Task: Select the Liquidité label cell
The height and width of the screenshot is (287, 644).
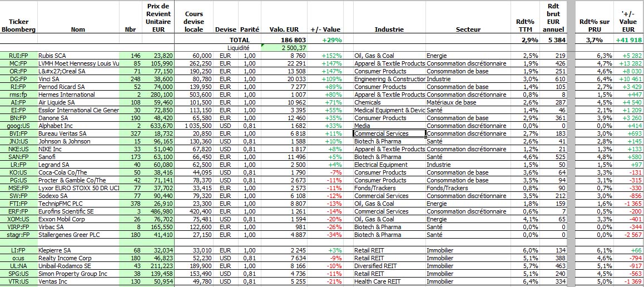Action: tap(239, 48)
